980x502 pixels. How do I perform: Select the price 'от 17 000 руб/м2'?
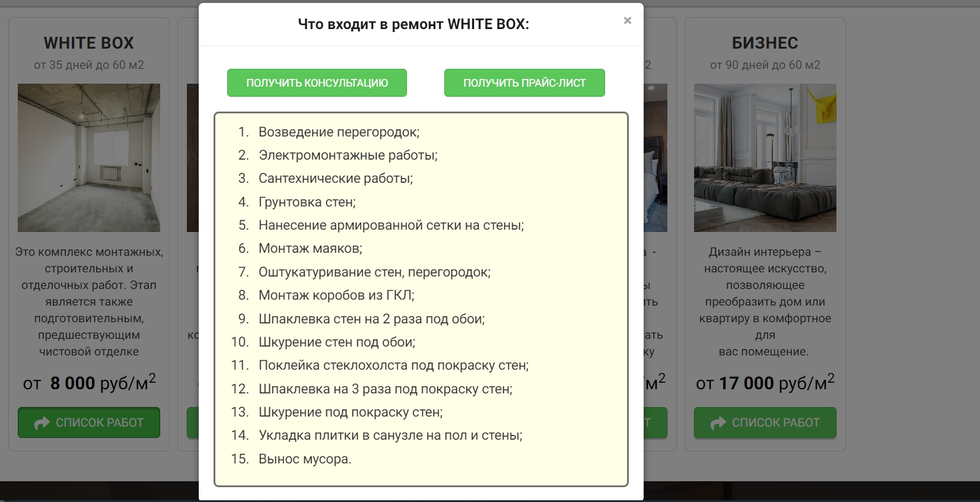tap(765, 383)
